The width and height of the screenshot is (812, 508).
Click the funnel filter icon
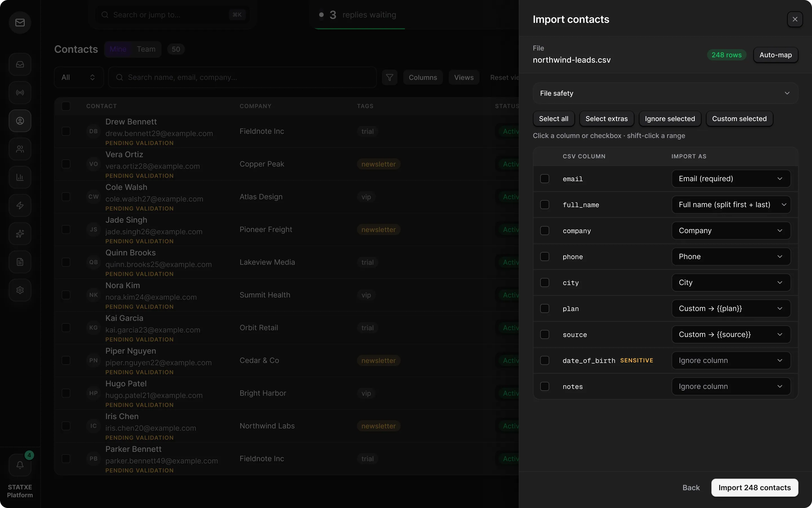click(x=390, y=77)
